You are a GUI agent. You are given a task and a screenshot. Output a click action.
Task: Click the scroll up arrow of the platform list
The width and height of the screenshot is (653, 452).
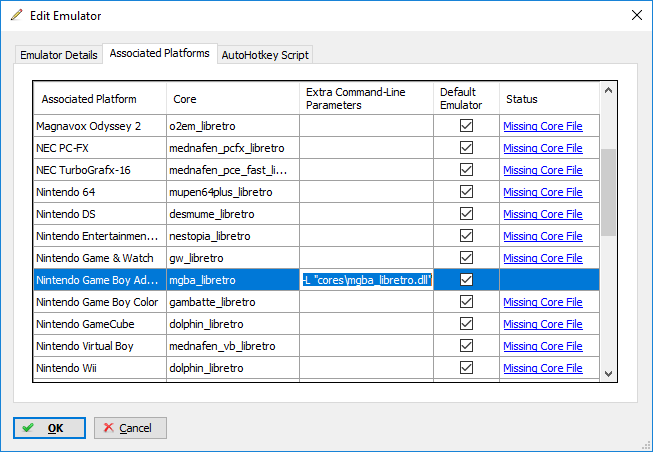608,90
